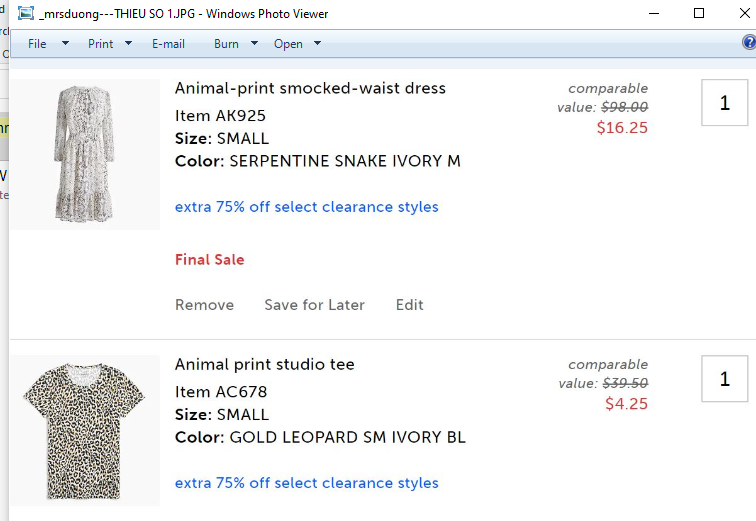Click the dress's extra 75% off clearance link
Viewport: 756px width, 521px height.
pyautogui.click(x=306, y=207)
